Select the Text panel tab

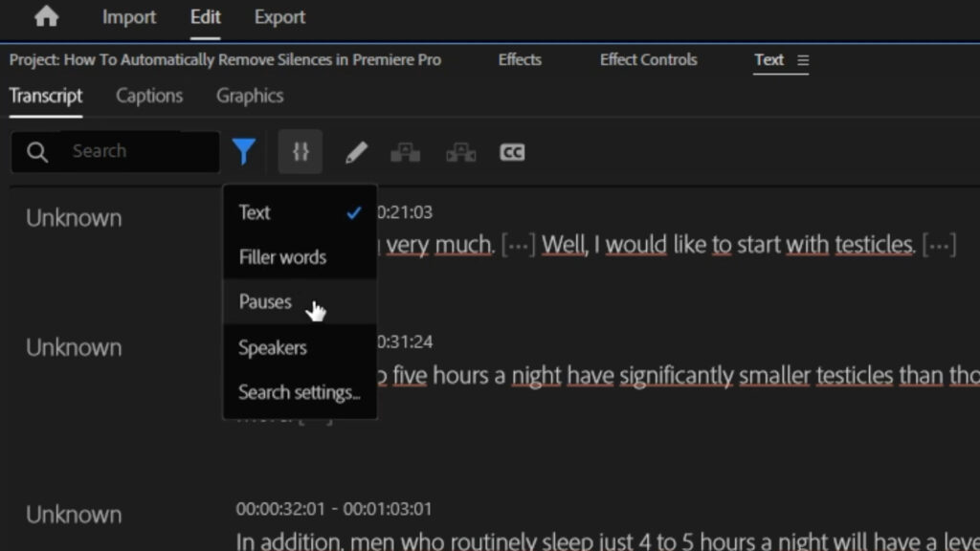(768, 60)
